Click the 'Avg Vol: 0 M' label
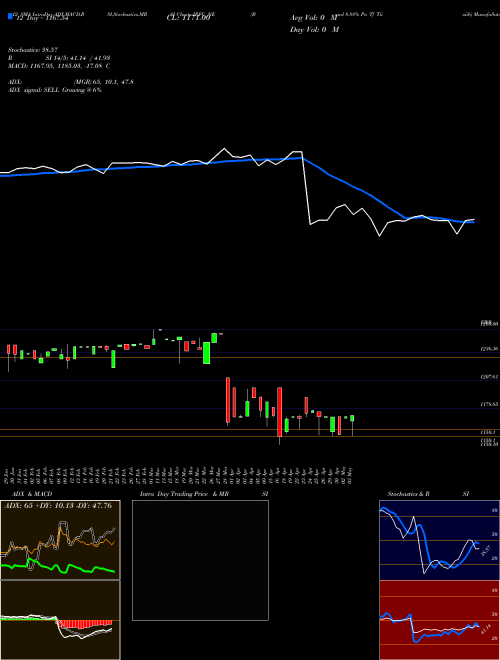 click(314, 18)
